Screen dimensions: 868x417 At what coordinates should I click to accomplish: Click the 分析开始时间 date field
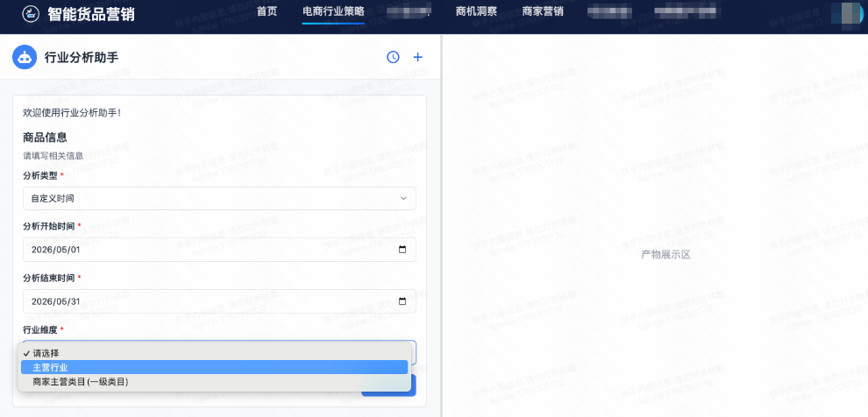[219, 250]
